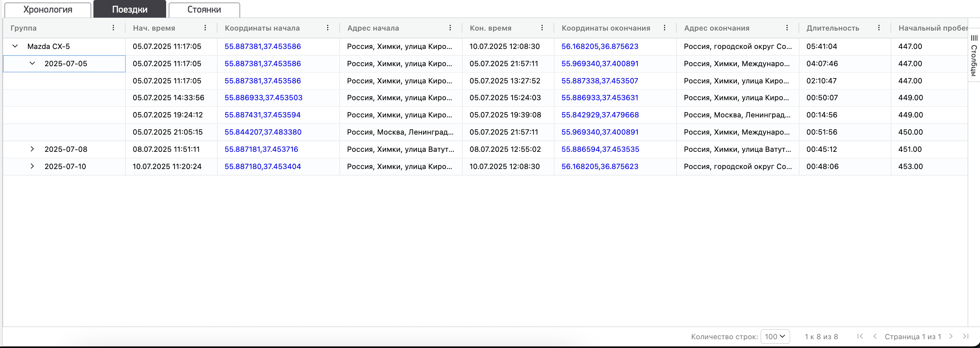
Task: Sort by Координаты начала header
Action: pos(262,28)
